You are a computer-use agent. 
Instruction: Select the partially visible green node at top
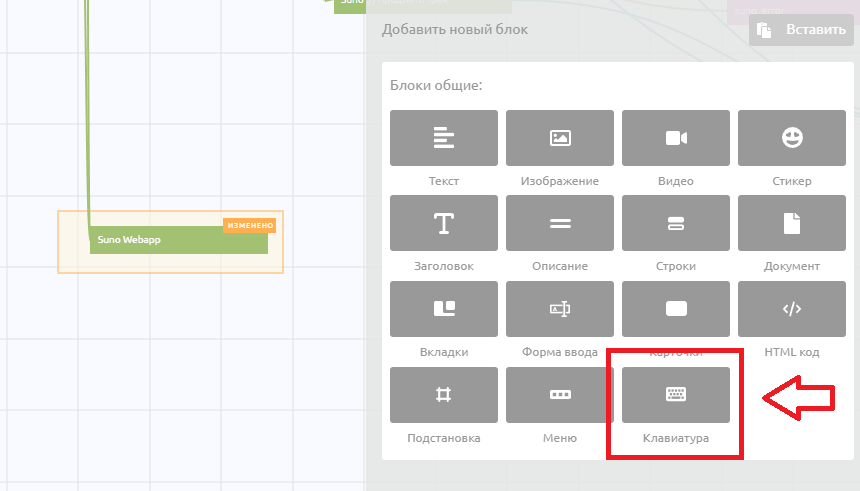click(x=349, y=5)
